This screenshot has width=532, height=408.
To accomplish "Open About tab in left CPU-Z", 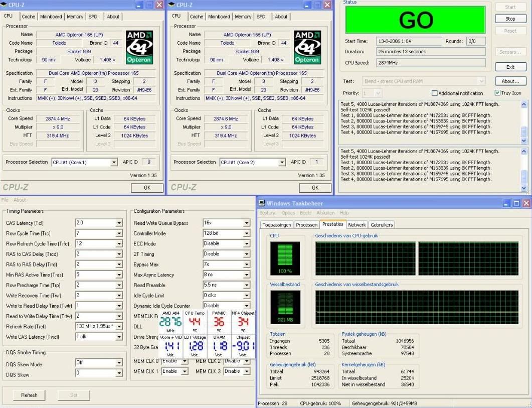I will (x=113, y=17).
